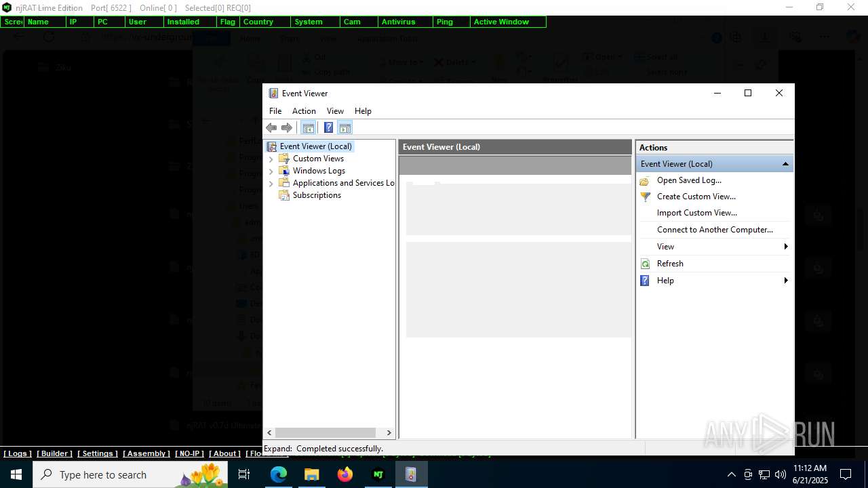Click the network icon in system tray
This screenshot has height=488, width=868.
pos(764,474)
